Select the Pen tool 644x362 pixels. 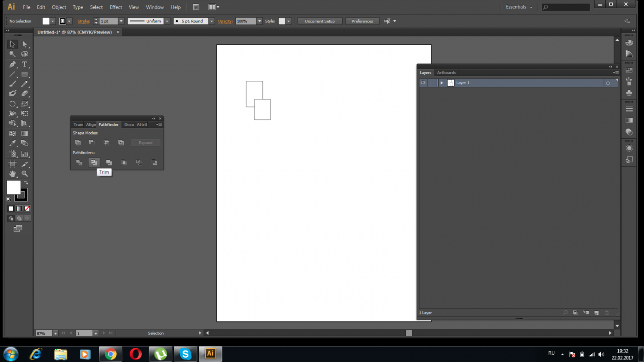click(12, 64)
